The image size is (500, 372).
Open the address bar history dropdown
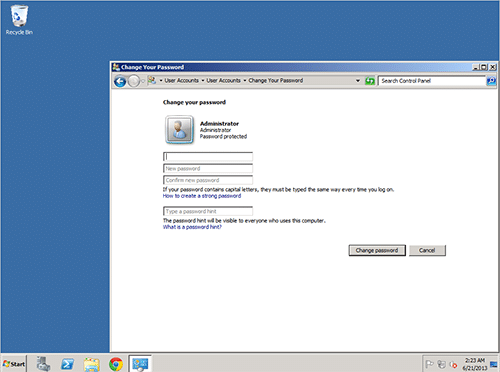(358, 81)
